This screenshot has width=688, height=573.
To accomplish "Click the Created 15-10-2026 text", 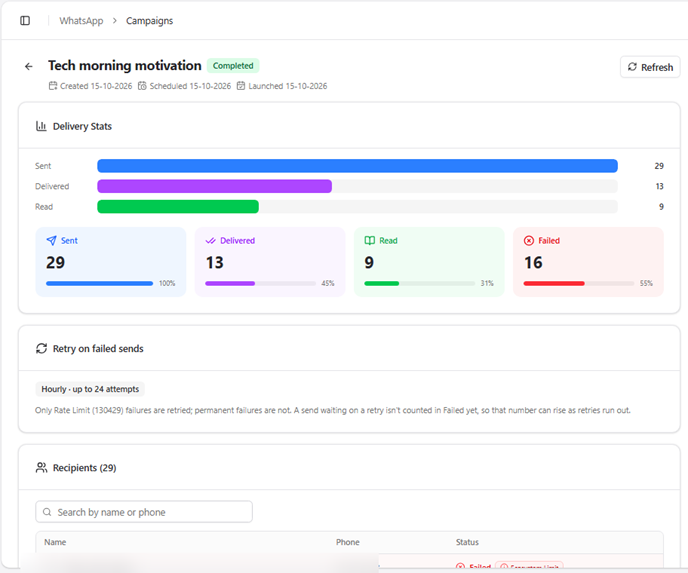I will pyautogui.click(x=96, y=86).
